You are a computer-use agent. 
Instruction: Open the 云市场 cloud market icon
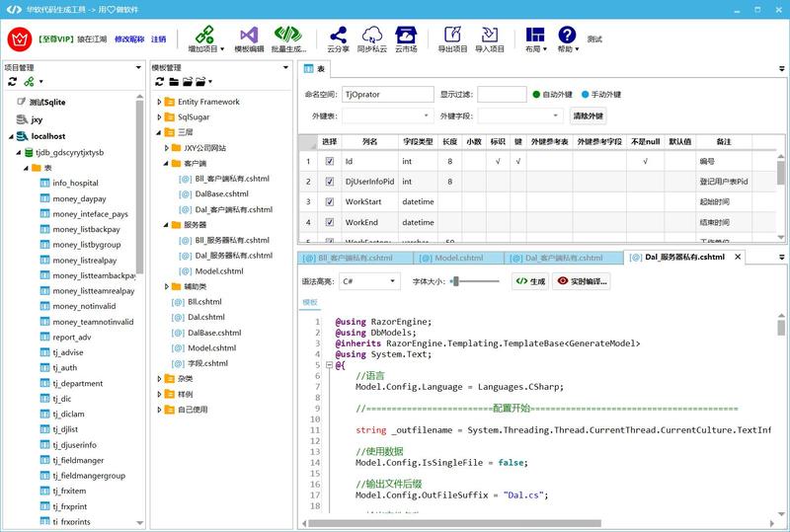pos(406,35)
